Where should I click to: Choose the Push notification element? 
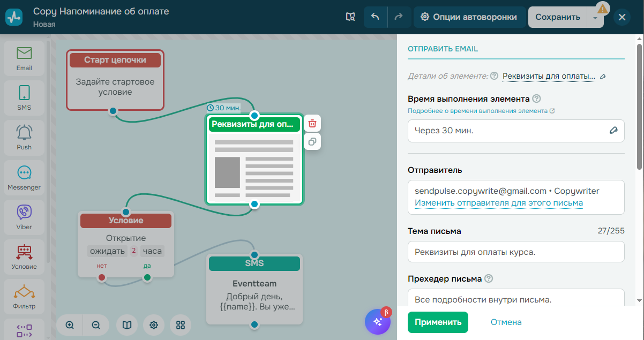tap(24, 138)
